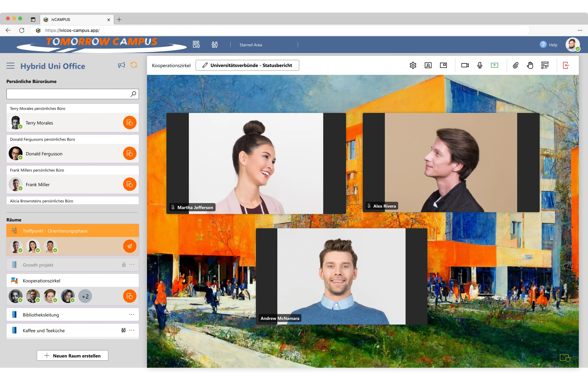Open options for Treffpunkt - Orientierungsphase room
The image size is (588, 380).
(x=132, y=231)
